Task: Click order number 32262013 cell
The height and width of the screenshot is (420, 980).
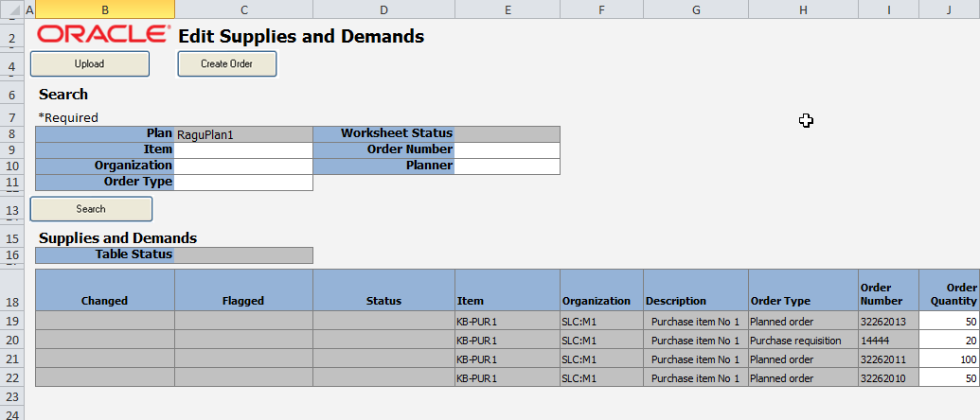Action: 888,321
